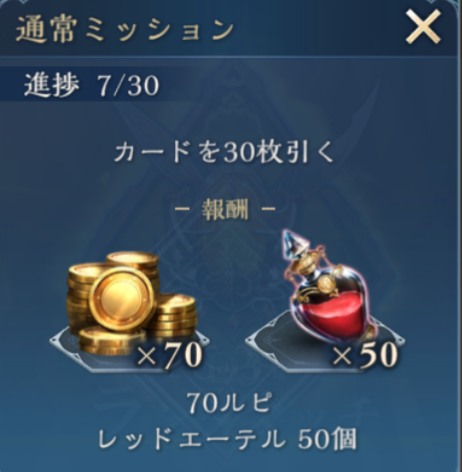The image size is (462, 472).
Task: Click the red ether potion bottle icon
Action: point(327,291)
